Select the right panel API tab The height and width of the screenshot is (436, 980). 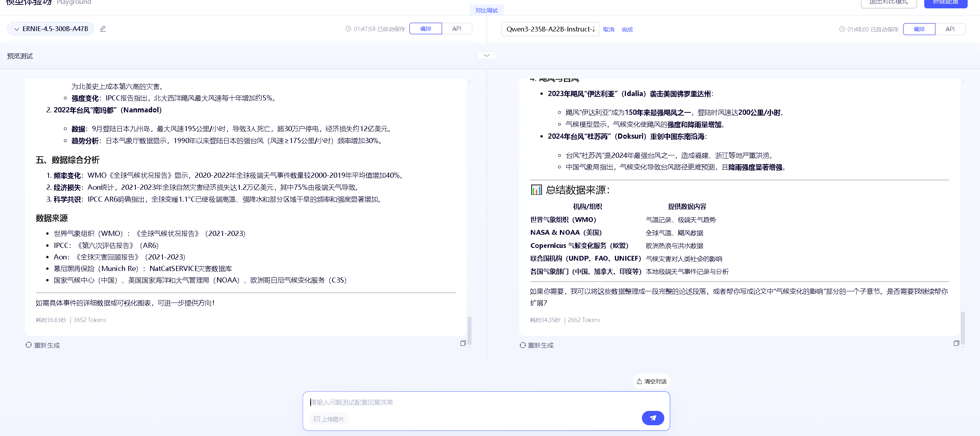[x=950, y=29]
